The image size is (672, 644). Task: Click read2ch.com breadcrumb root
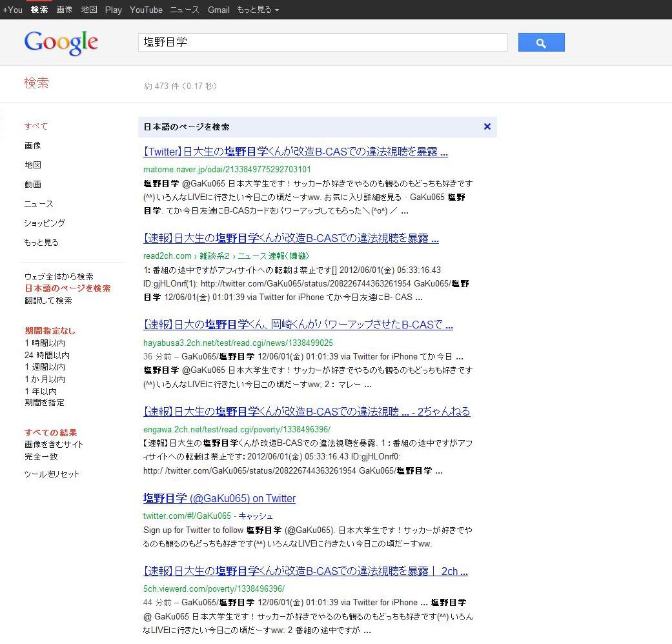(167, 256)
